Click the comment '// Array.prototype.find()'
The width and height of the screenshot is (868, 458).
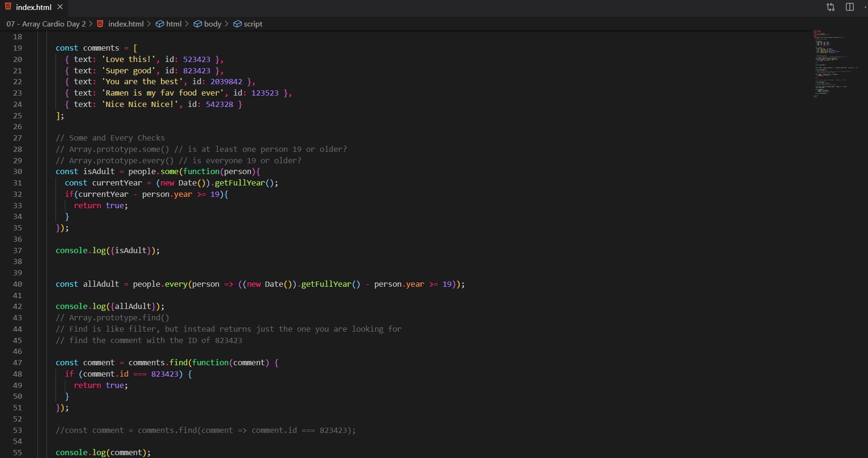point(112,317)
